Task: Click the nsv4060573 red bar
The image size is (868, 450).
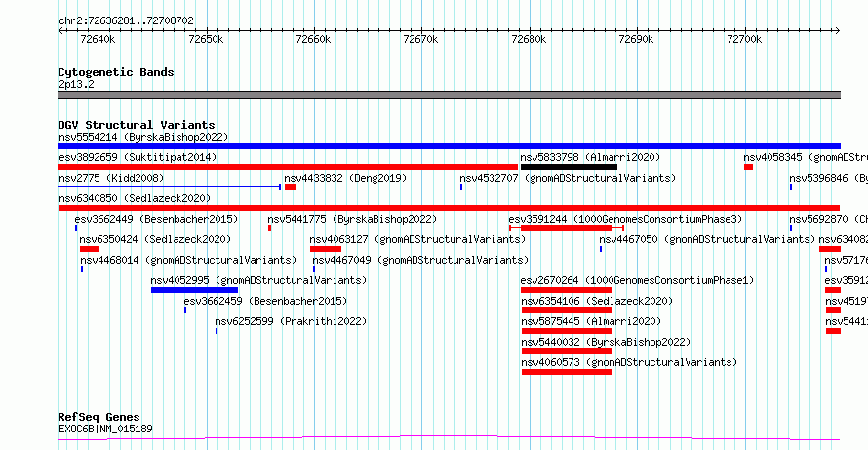Action: pyautogui.click(x=567, y=372)
